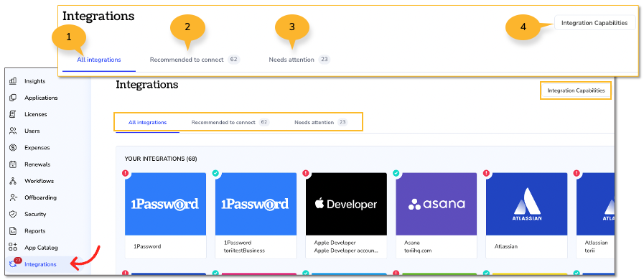Viewport: 644px width, 280px height.
Task: Click the "toriihq.com" text under Asana
Action: tap(418, 251)
